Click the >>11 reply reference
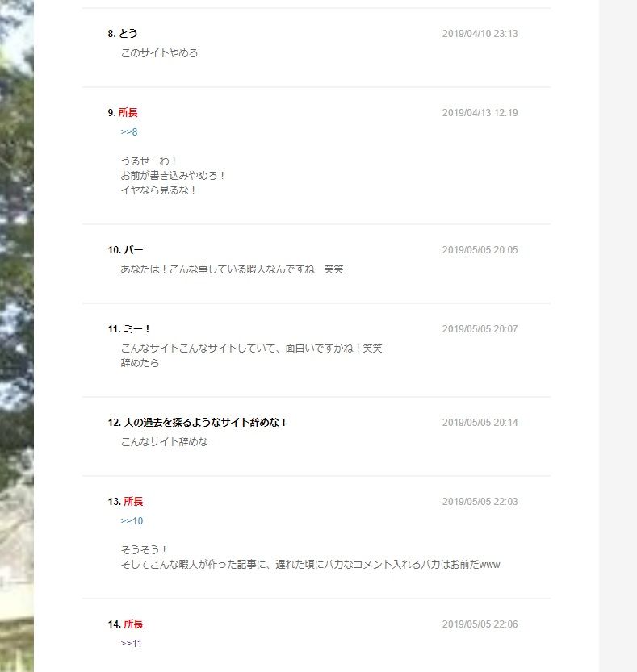 132,643
